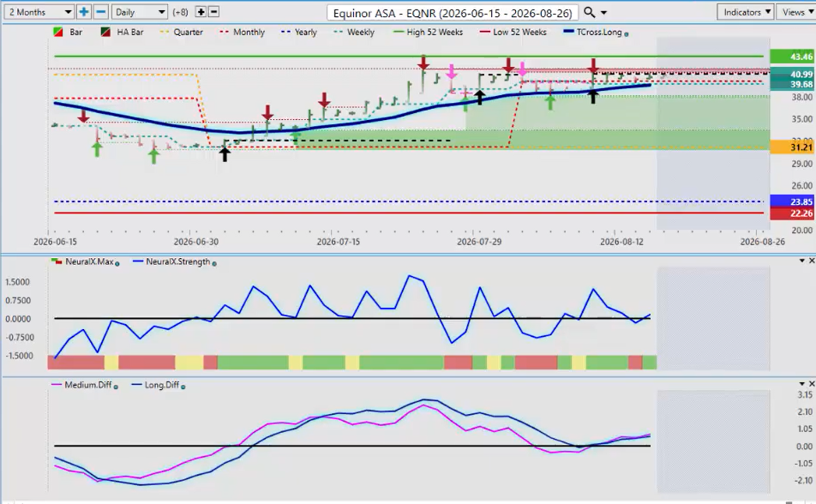Image resolution: width=816 pixels, height=504 pixels.
Task: Click the NeuralX.Max legend item
Action: 82,262
